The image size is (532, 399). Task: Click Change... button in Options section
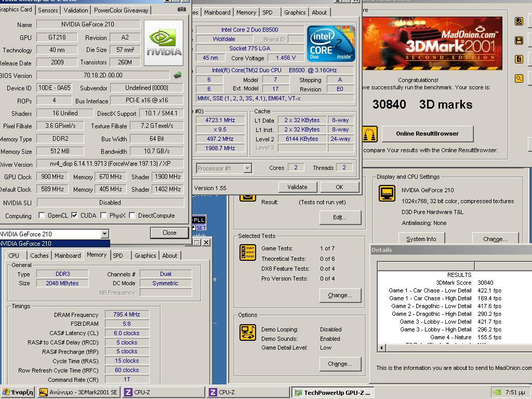340,364
